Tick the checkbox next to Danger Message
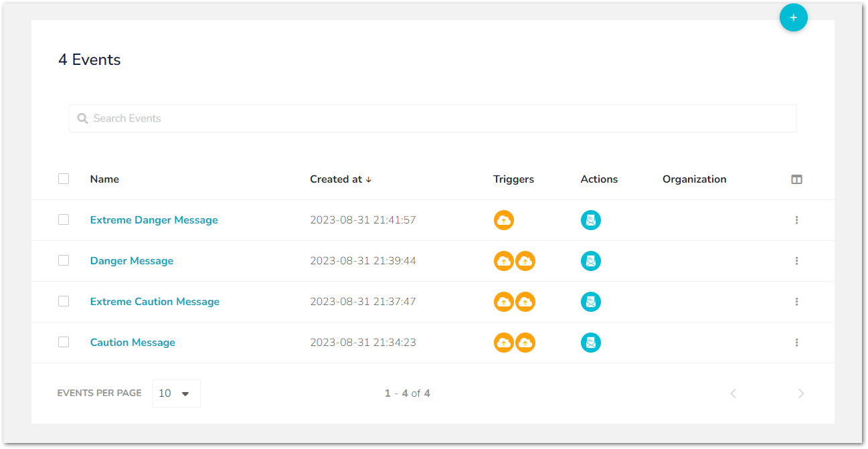This screenshot has width=868, height=449. (x=64, y=260)
